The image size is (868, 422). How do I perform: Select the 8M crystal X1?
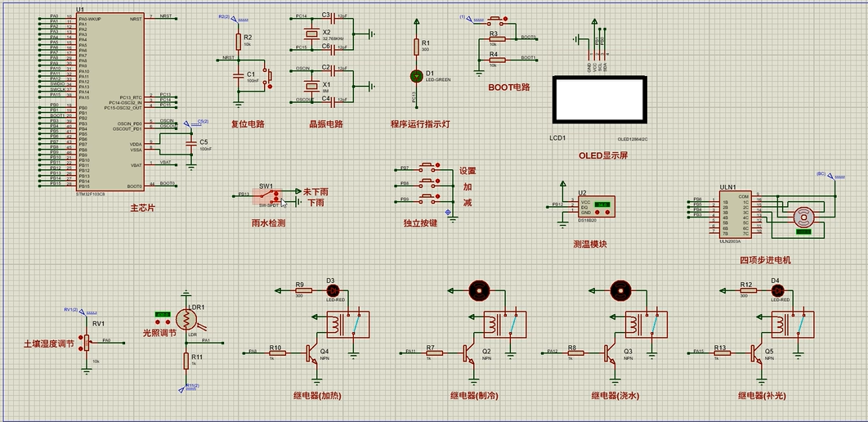pyautogui.click(x=311, y=86)
